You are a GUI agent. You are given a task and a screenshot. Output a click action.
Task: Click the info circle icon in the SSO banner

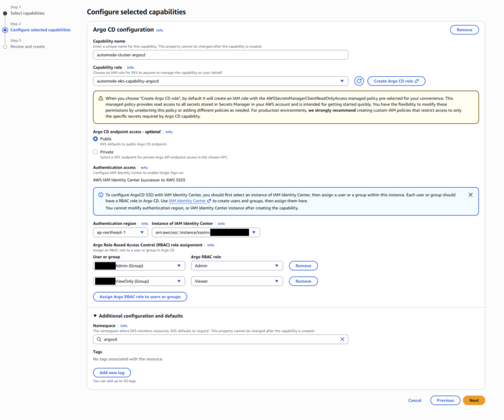tap(101, 195)
